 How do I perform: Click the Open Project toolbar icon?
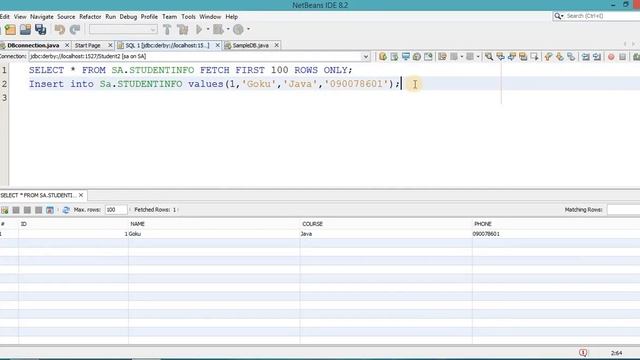(25, 29)
